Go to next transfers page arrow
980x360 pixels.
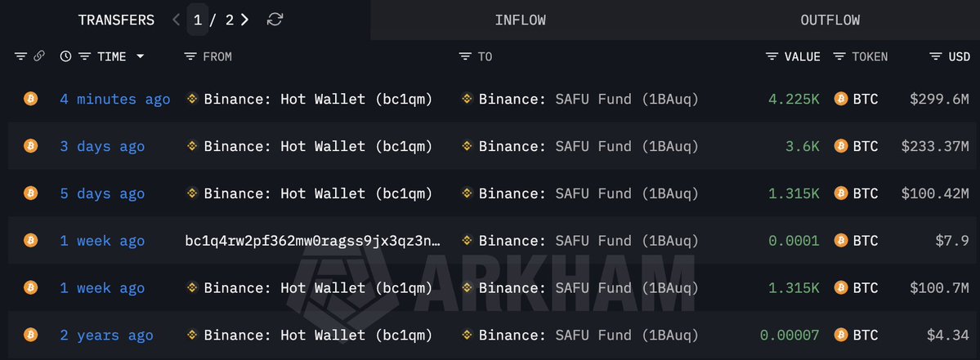click(245, 20)
